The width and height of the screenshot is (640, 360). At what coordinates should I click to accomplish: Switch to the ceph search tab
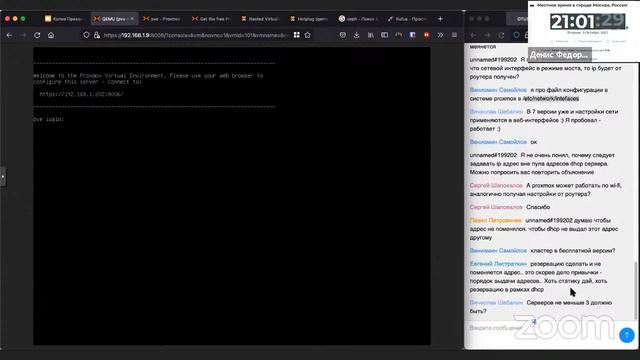358,19
